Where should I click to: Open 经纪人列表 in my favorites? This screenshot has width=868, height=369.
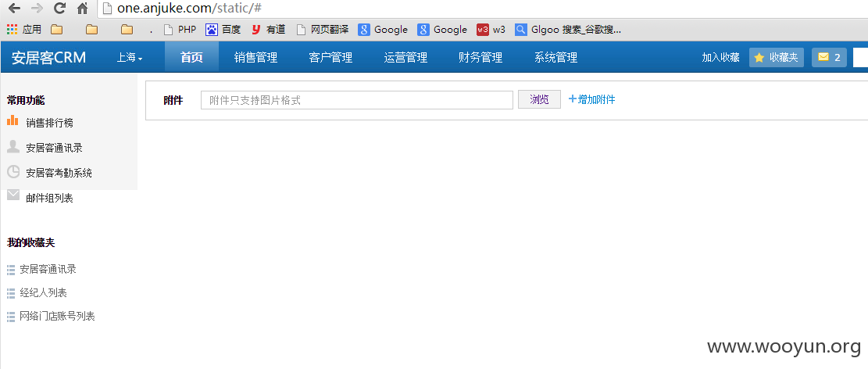click(44, 293)
